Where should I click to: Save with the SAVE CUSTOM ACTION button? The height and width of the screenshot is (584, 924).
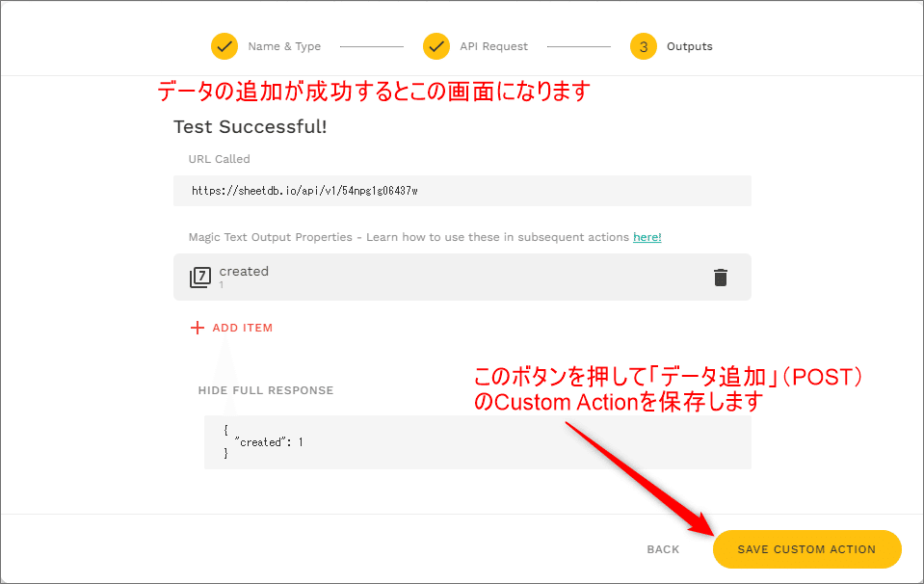(806, 549)
